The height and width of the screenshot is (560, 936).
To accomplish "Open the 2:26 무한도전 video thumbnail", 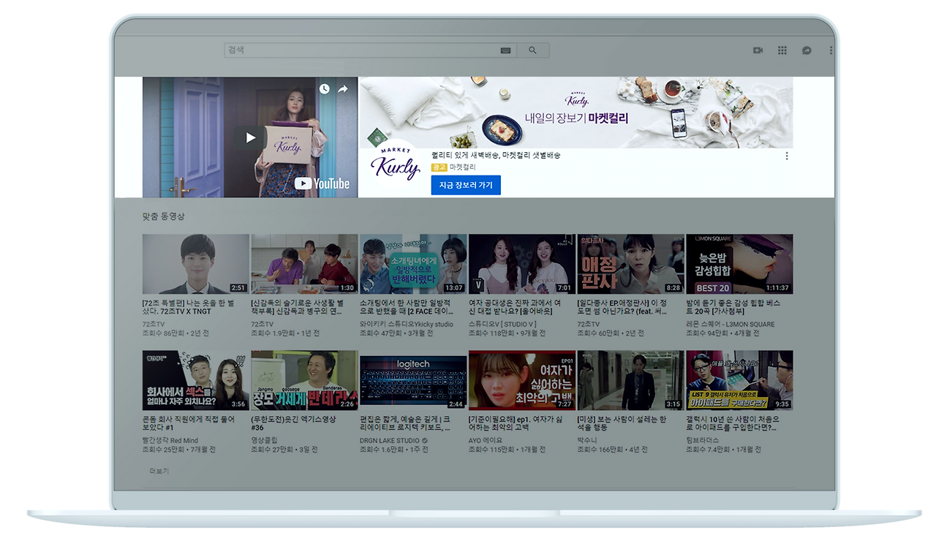I will click(x=304, y=380).
